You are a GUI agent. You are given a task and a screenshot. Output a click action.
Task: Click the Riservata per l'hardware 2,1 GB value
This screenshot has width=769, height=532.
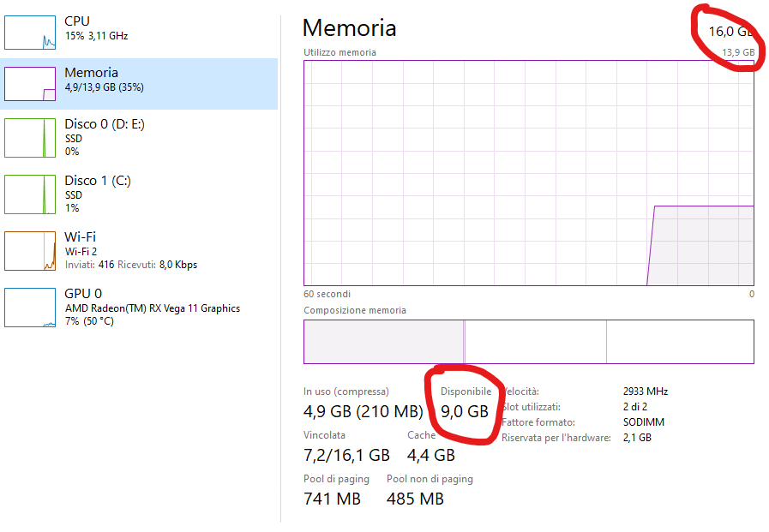click(x=637, y=438)
